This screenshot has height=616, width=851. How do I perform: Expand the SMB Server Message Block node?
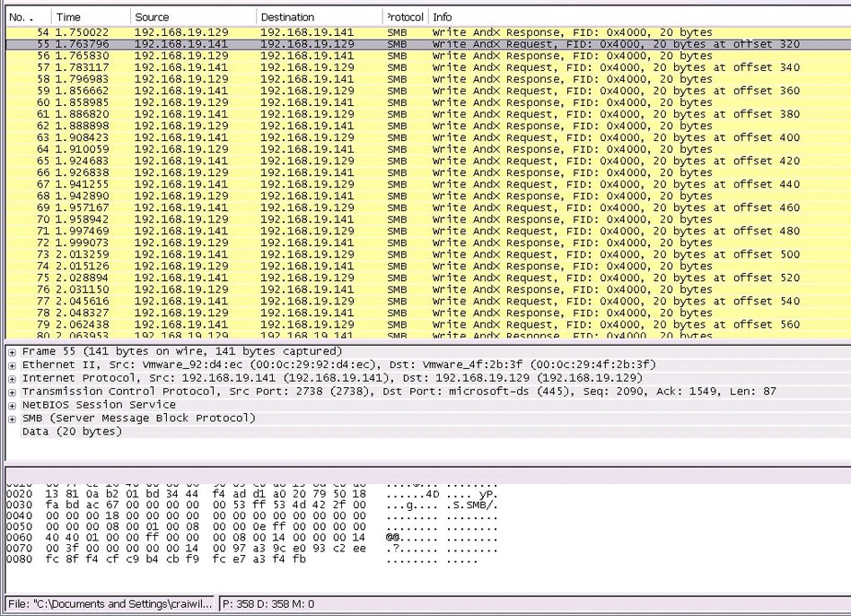12,419
